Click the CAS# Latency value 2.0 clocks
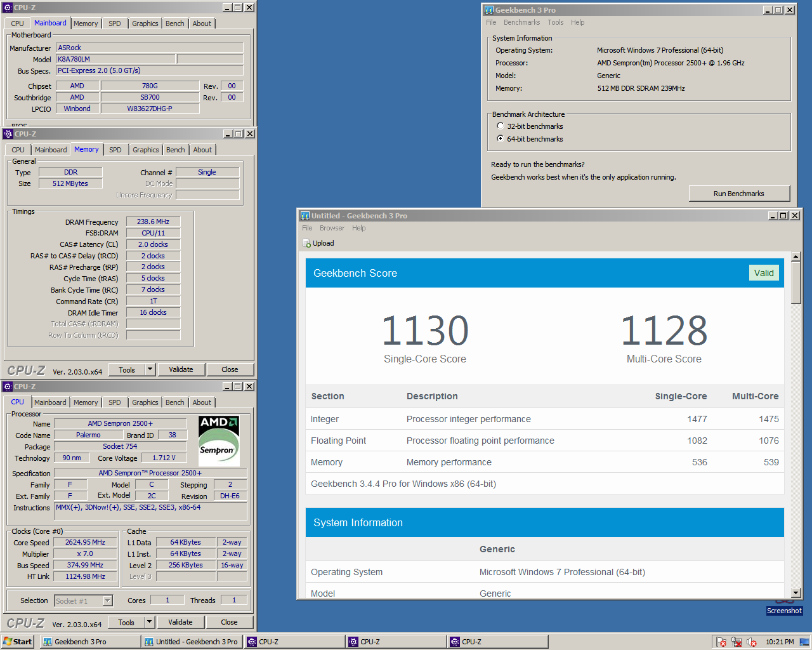Image resolution: width=812 pixels, height=650 pixels. pyautogui.click(x=153, y=244)
